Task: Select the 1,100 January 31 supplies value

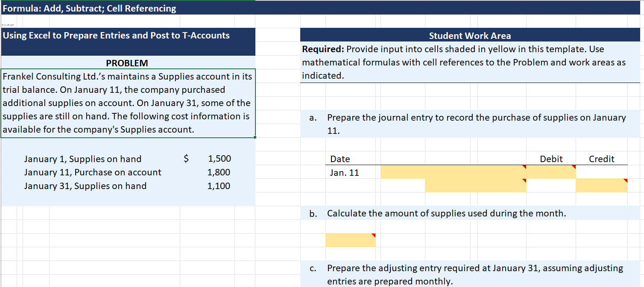Action: coord(220,186)
